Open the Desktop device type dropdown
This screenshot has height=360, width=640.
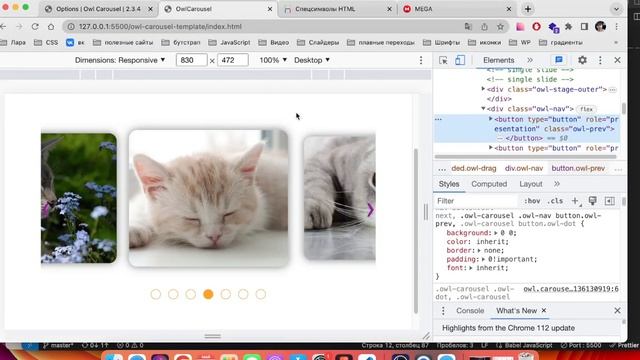pos(312,60)
